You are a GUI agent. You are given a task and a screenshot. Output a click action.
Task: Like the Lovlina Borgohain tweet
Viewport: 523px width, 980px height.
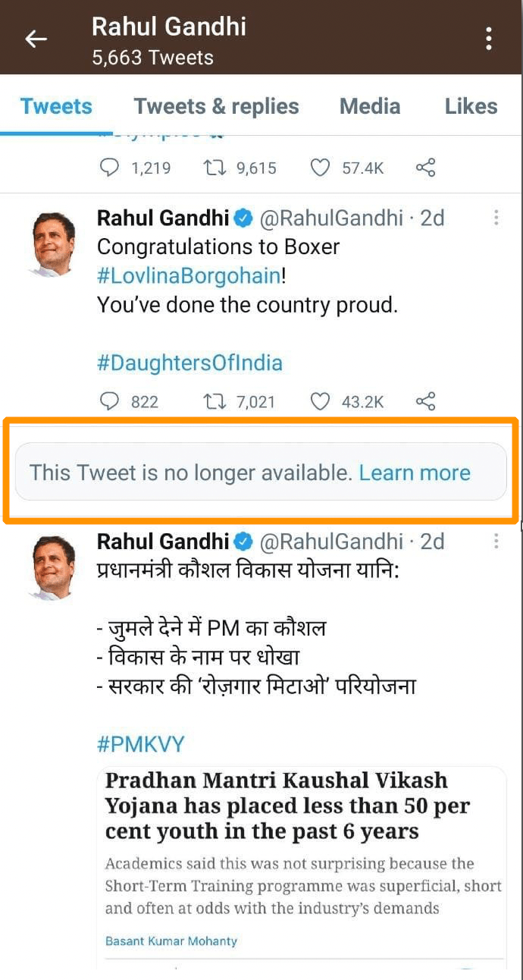coord(321,401)
